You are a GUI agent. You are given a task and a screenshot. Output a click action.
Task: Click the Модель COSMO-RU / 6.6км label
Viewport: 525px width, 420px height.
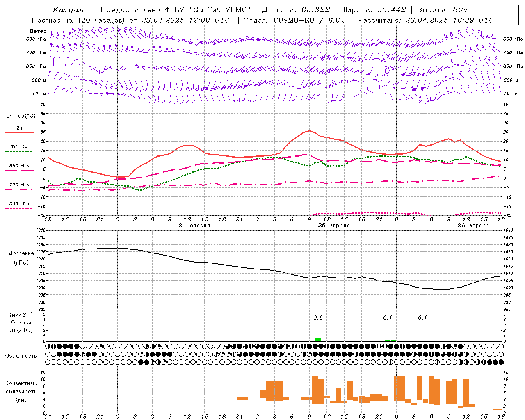click(296, 20)
